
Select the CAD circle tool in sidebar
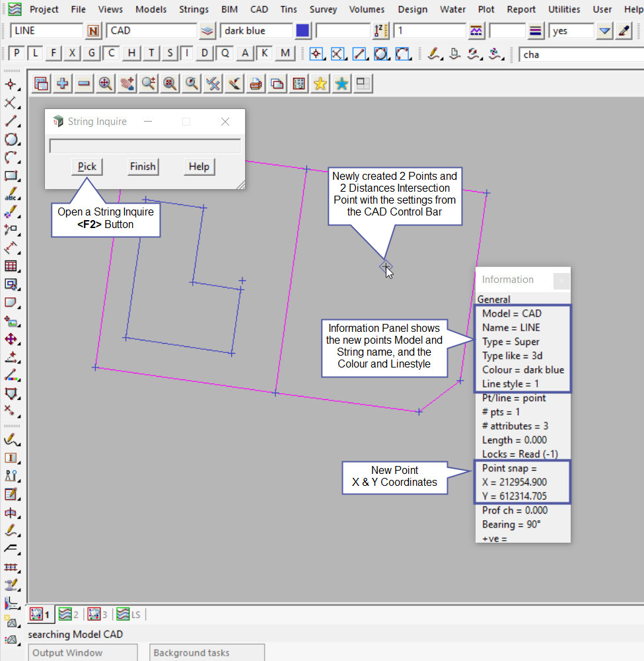(11, 139)
